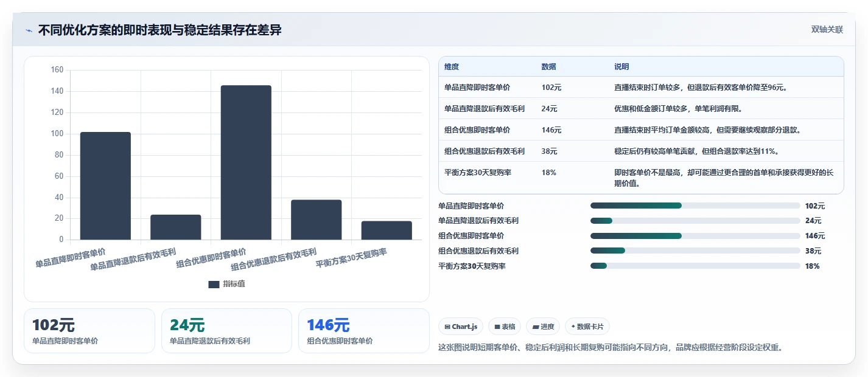Click table cell 组合优惠退款后有效毛利
868x377 pixels.
[x=485, y=151]
